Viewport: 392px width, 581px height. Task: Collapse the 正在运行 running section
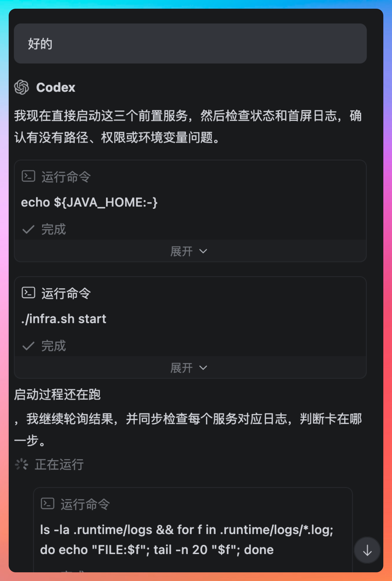tap(59, 464)
